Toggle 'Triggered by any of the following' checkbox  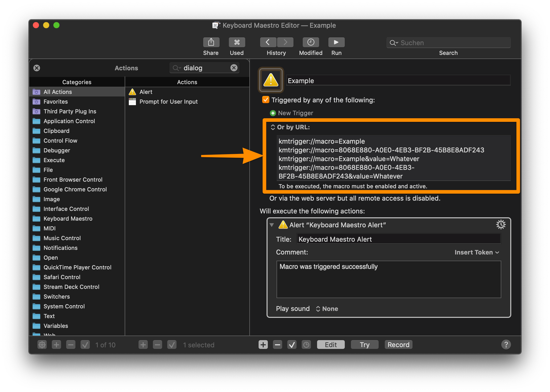point(266,100)
